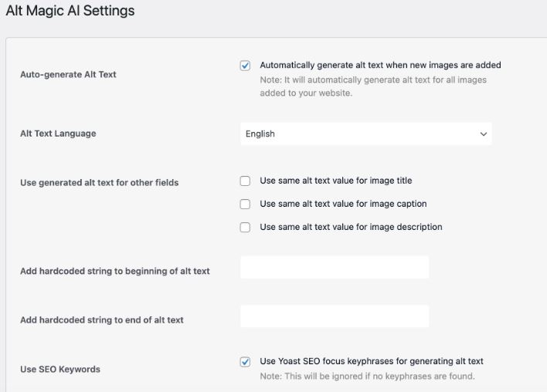Uncheck the auto-generate alt text checkbox
The height and width of the screenshot is (392, 547).
pyautogui.click(x=245, y=65)
